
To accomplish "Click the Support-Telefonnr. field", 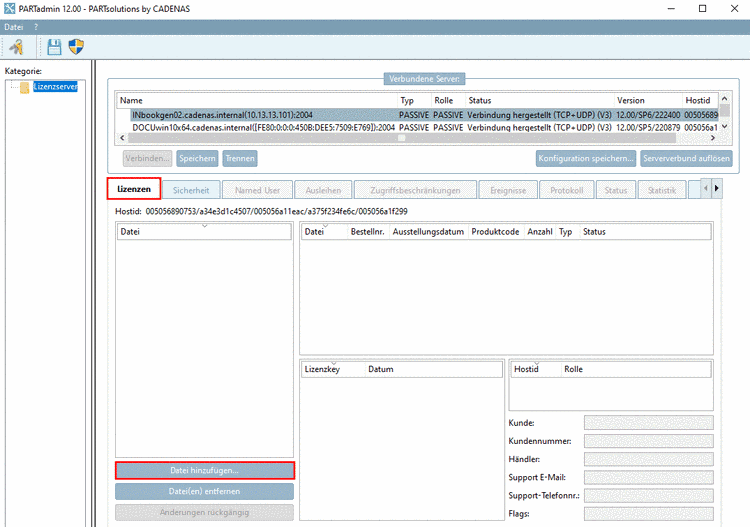I will tap(649, 495).
